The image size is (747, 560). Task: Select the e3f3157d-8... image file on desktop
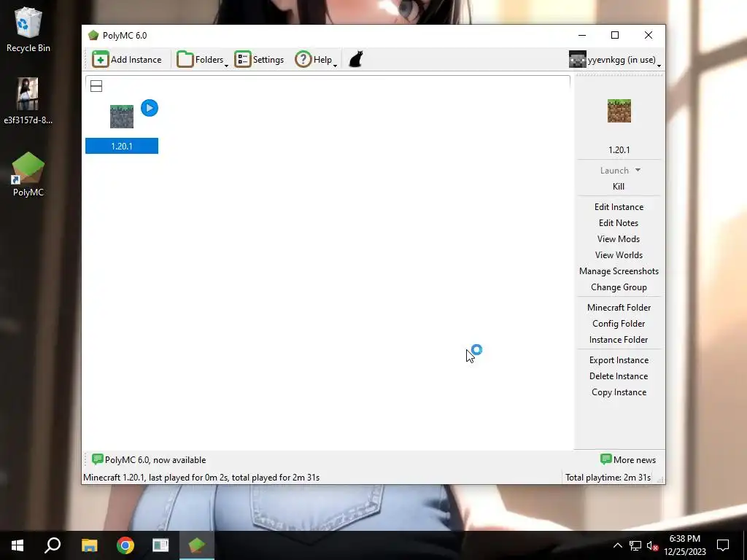(28, 101)
